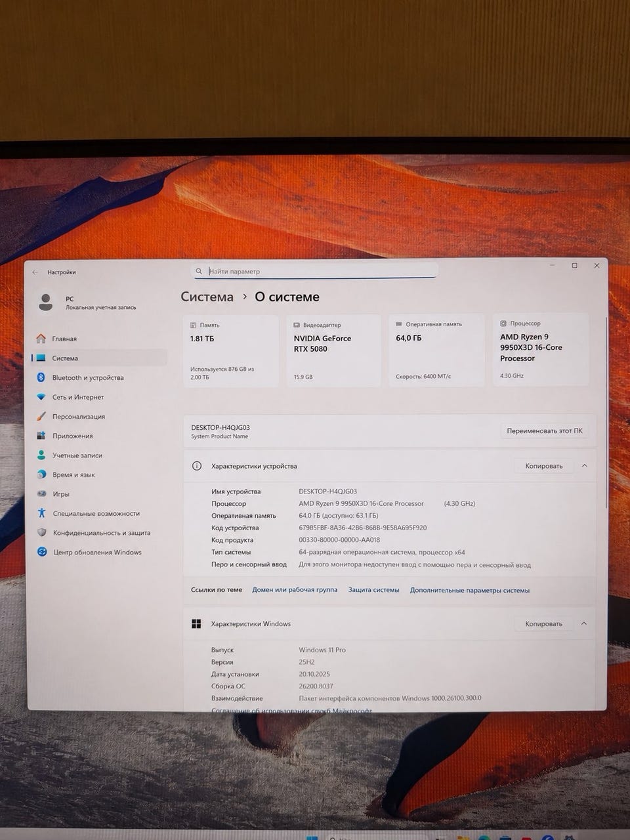
Task: Click the Выпуск value Windows 11 Pro
Action: 322,650
